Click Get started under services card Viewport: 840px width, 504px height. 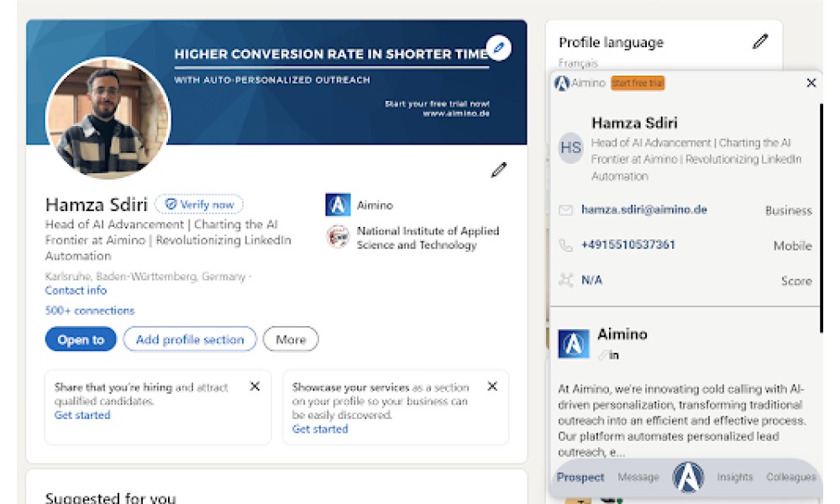320,429
